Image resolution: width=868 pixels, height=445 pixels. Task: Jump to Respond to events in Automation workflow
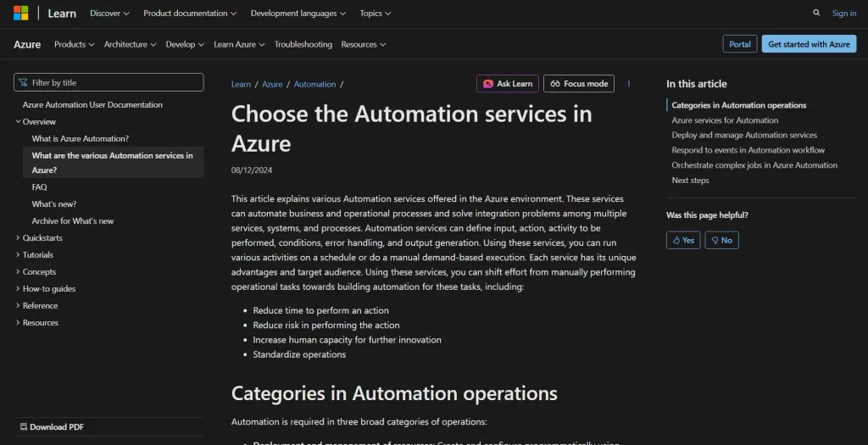coord(748,150)
